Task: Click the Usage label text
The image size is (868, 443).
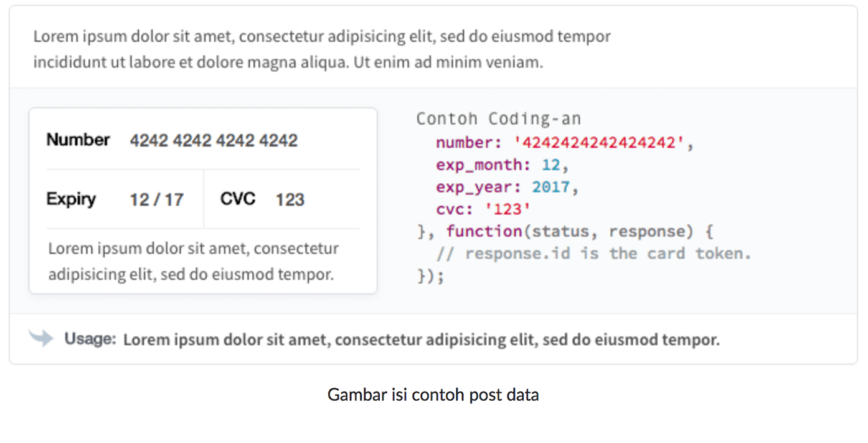Action: point(90,339)
